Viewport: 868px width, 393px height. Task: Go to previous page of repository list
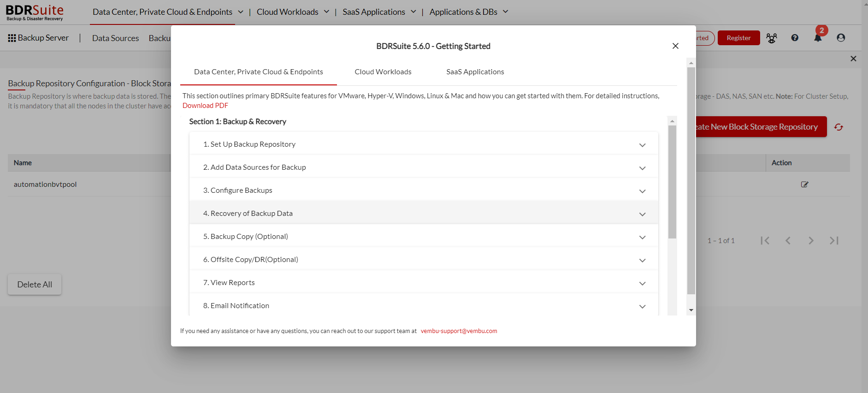pos(788,240)
